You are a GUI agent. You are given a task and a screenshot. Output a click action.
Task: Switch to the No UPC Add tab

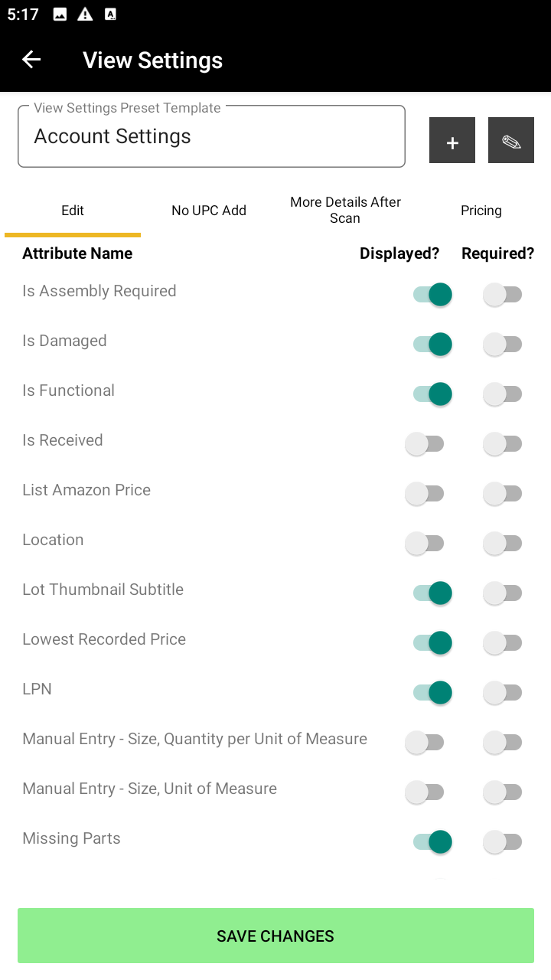click(209, 211)
